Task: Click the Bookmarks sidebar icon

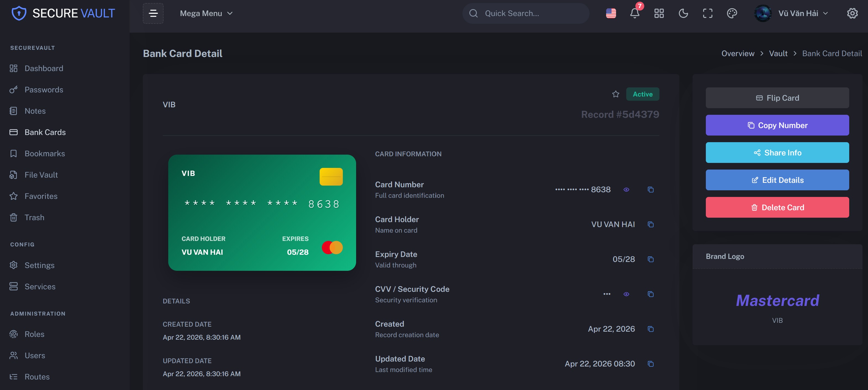Action: coord(14,154)
